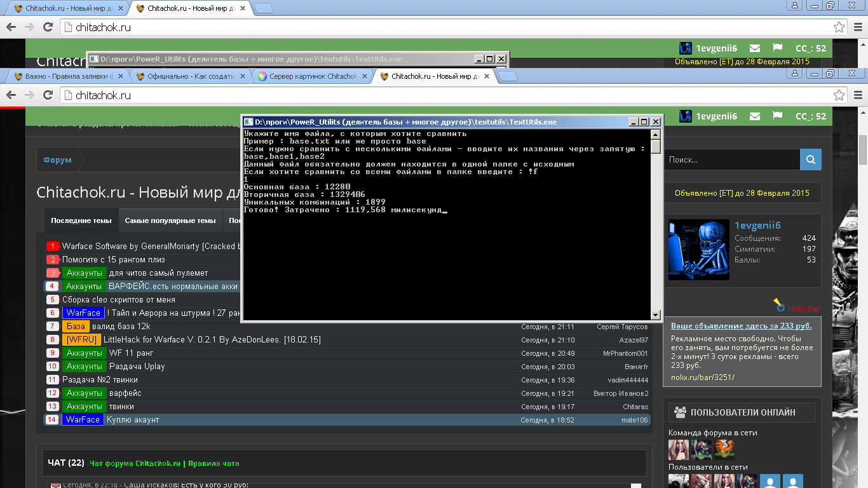Open topic 'валид база 12k'
The width and height of the screenshot is (868, 488).
click(x=121, y=326)
